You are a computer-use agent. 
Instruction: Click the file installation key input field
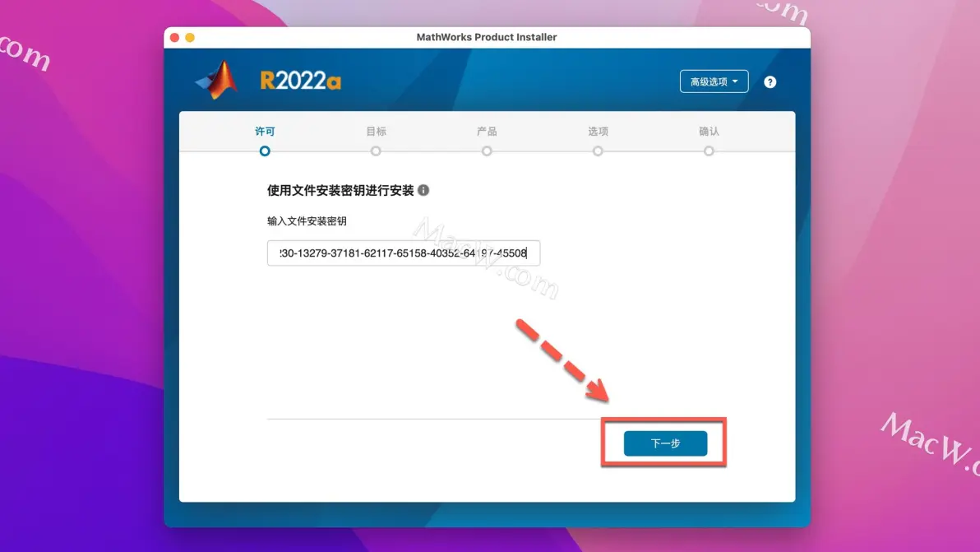pyautogui.click(x=403, y=253)
